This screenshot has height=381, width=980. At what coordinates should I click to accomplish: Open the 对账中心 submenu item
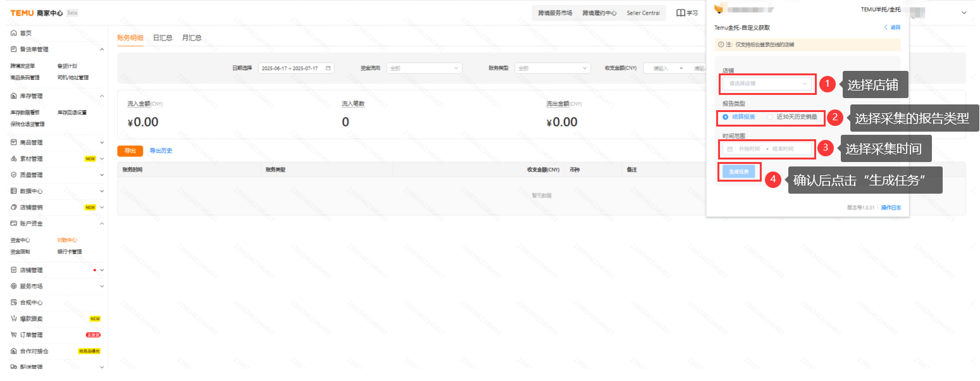pos(67,240)
